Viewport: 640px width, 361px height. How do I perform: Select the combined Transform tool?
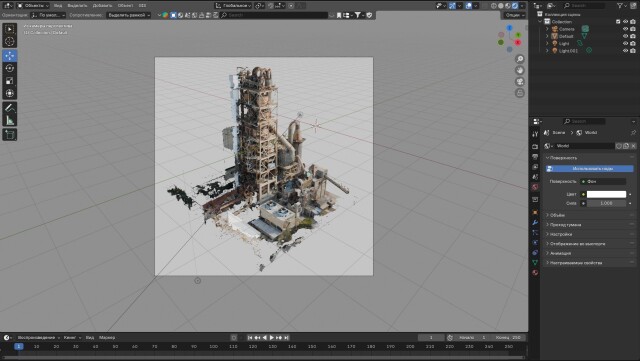pyautogui.click(x=9, y=94)
